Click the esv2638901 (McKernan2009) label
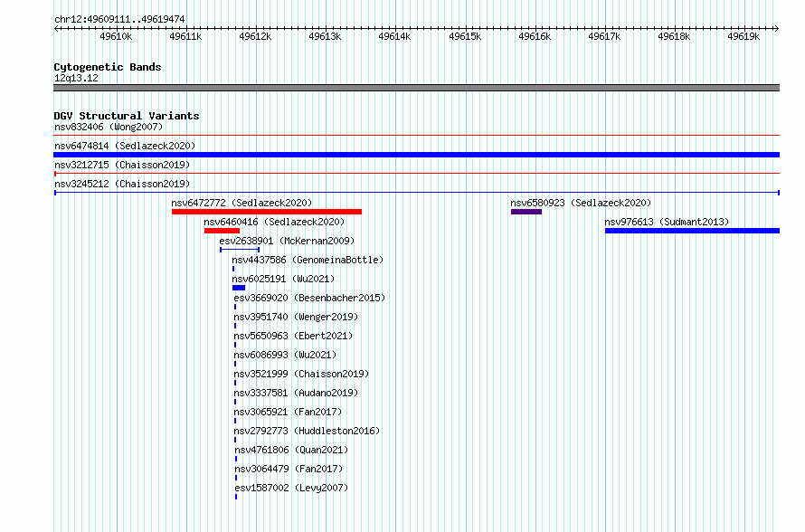The image size is (805, 532). tap(287, 241)
